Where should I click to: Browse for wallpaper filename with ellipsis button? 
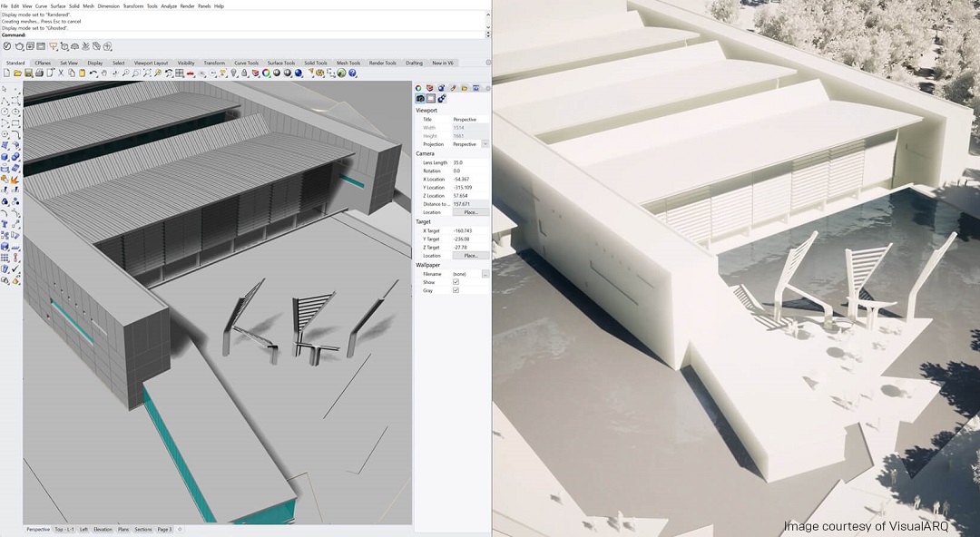[x=485, y=273]
